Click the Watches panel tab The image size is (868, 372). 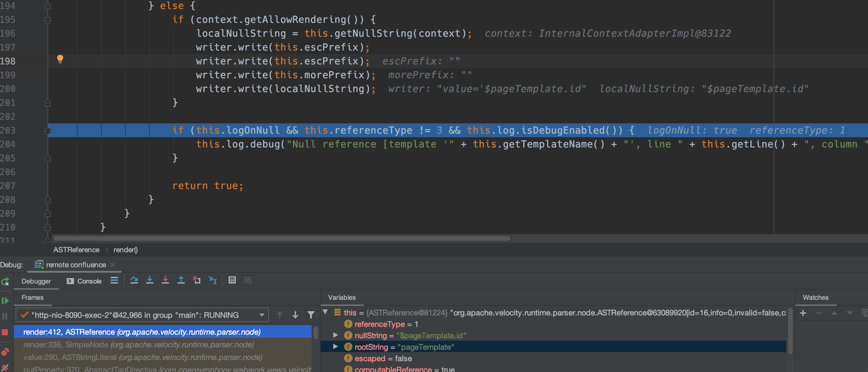[815, 297]
